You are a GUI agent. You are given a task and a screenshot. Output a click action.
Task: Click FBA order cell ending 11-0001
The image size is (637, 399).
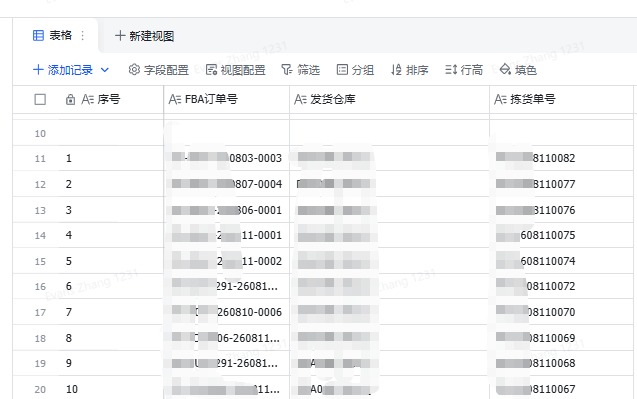(x=227, y=235)
